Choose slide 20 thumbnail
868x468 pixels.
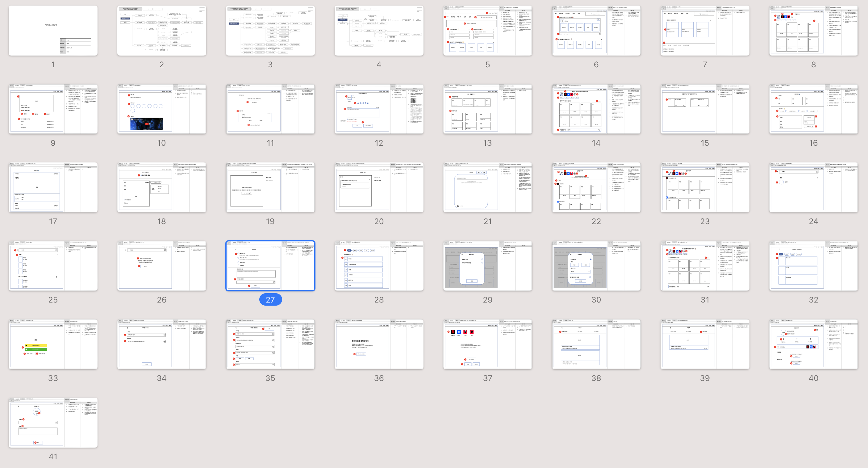pos(379,187)
